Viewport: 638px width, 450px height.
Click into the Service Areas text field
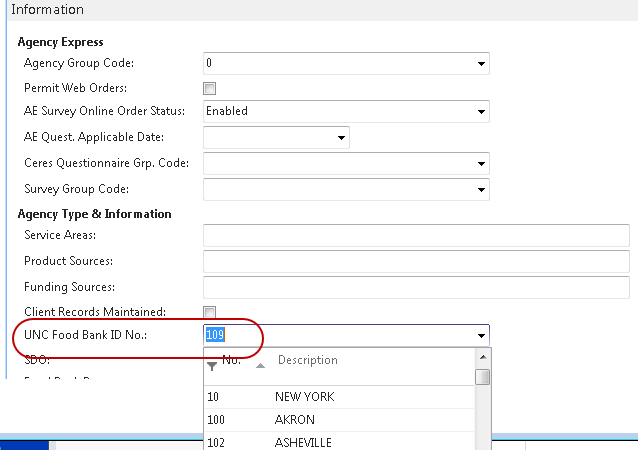(x=415, y=236)
